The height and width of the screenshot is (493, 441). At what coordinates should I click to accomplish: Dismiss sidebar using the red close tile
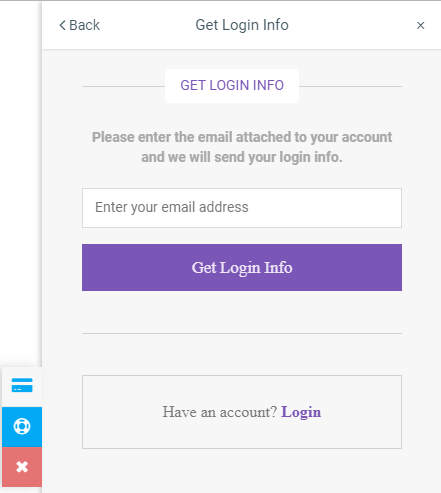pyautogui.click(x=22, y=467)
